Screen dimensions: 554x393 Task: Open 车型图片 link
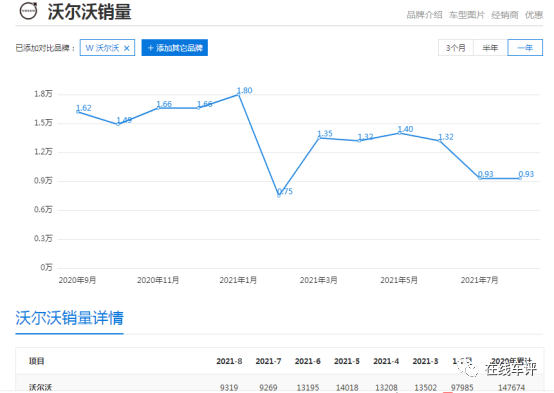(x=467, y=15)
